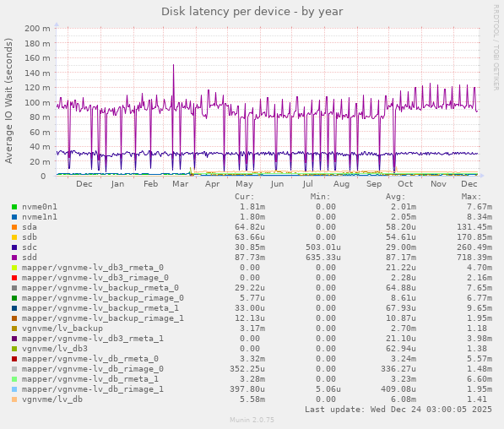Select the nvme1n1 legend label

(x=40, y=217)
